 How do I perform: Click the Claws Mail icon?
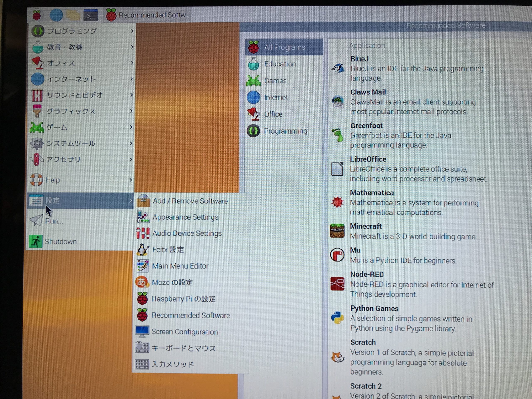338,102
